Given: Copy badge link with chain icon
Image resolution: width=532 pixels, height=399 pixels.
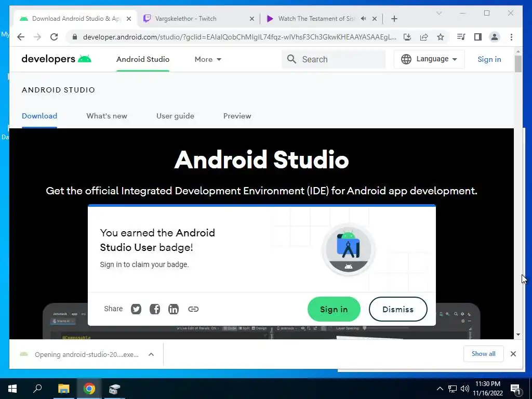Looking at the screenshot, I should click(x=193, y=309).
